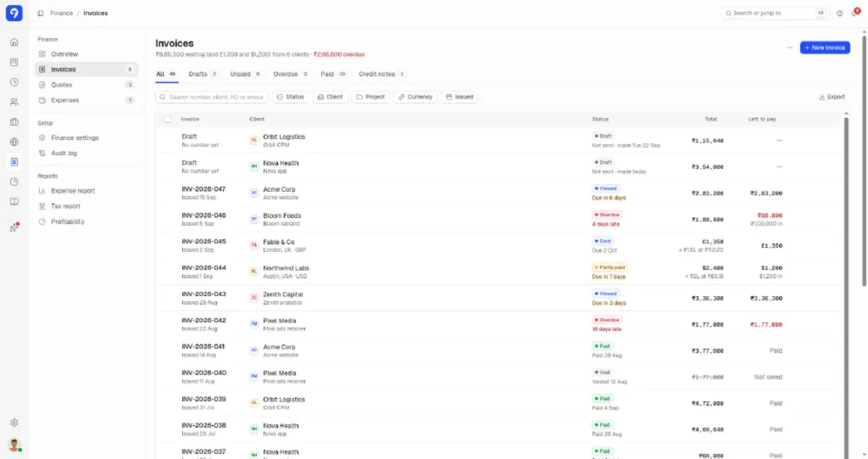
Task: Click the blue app logo
Action: pos(14,13)
